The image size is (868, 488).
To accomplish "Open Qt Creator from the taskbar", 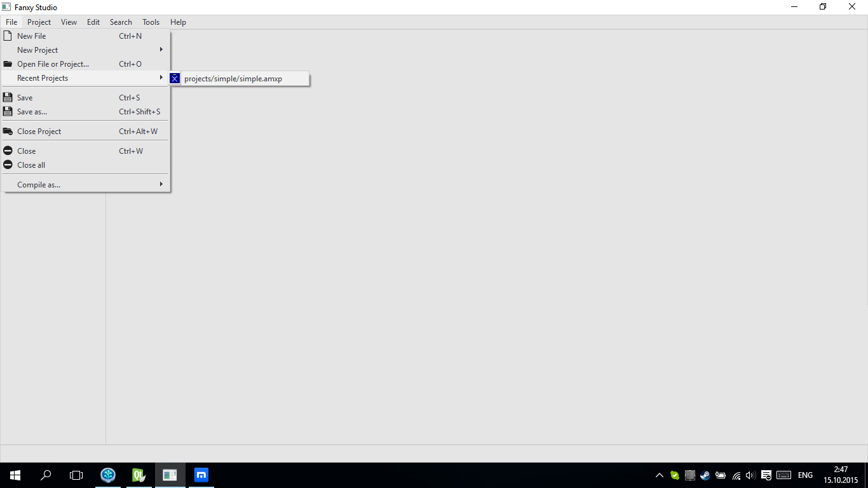I will coord(139,475).
